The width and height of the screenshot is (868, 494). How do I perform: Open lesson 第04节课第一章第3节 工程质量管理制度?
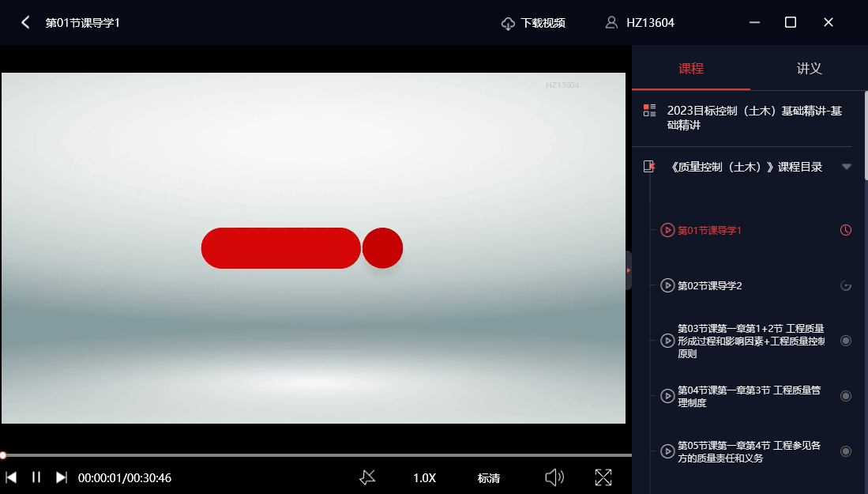[x=749, y=396]
